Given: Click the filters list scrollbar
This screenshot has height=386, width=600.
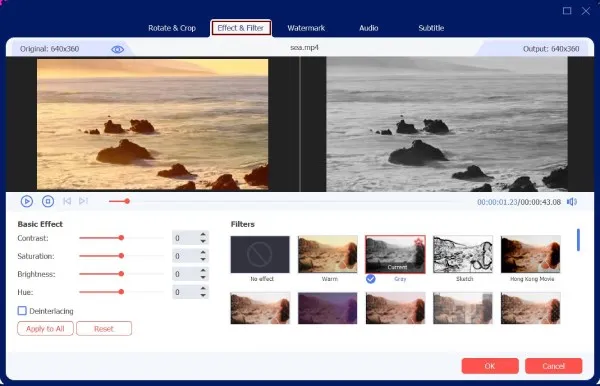Looking at the screenshot, I should click(x=578, y=240).
